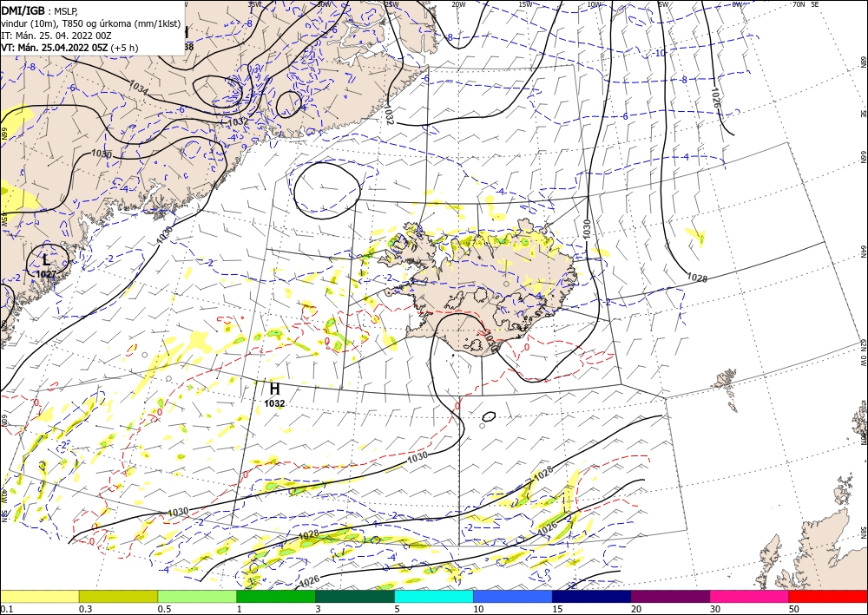Click the '1034' isobar label
868x615 pixels.
[x=138, y=86]
